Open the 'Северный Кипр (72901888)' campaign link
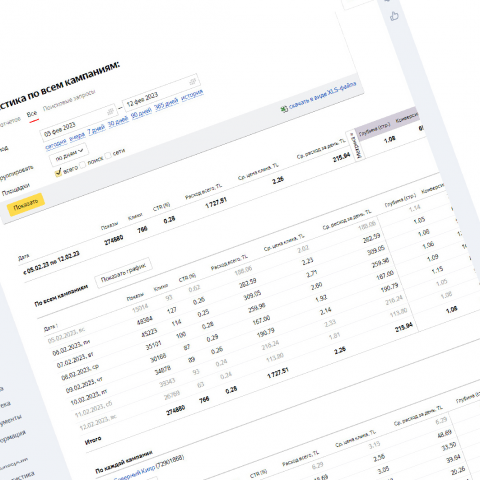The width and height of the screenshot is (480, 480). coord(149,468)
